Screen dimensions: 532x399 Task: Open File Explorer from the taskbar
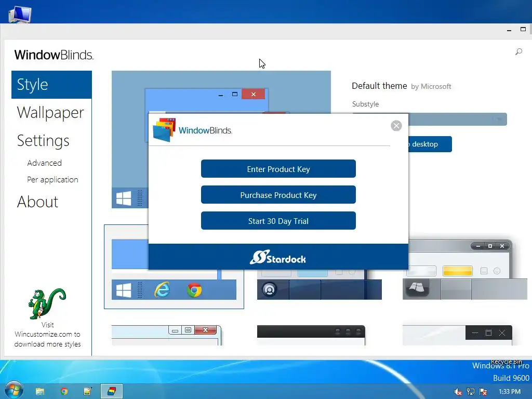[40, 392]
